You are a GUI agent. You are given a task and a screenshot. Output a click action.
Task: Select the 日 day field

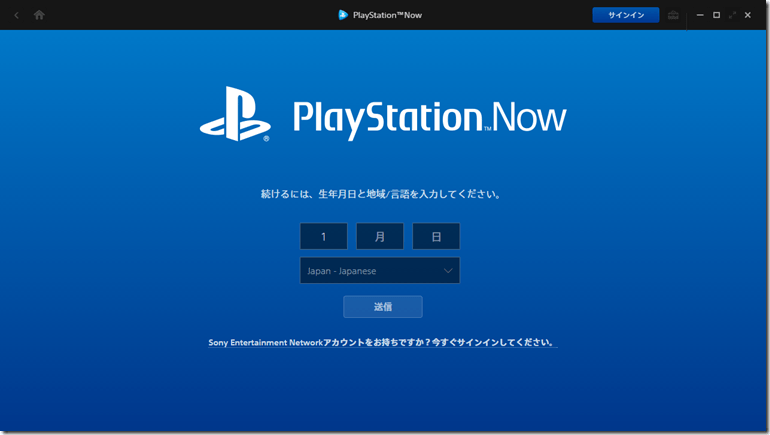(436, 236)
